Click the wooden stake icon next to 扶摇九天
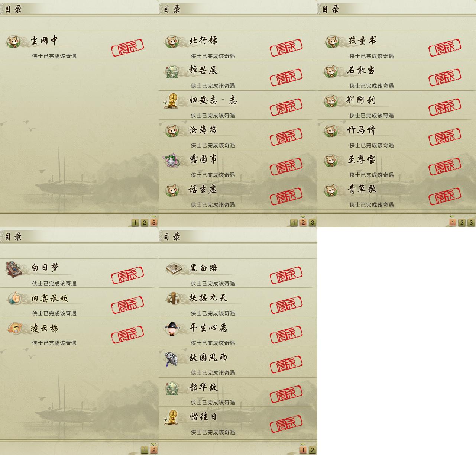The image size is (476, 455). (172, 298)
